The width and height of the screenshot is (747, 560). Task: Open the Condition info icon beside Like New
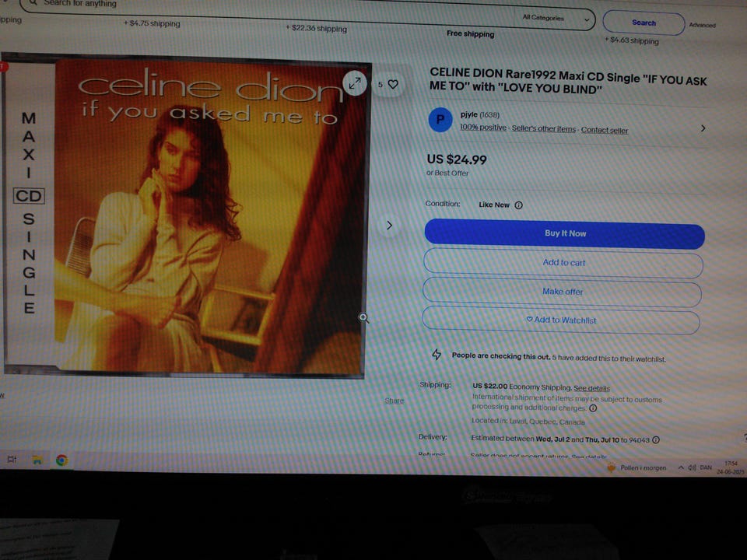519,205
